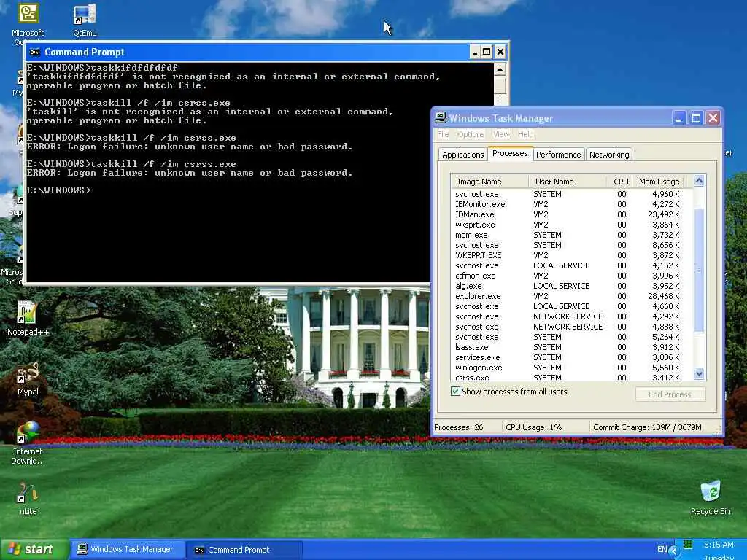Expand hidden tray icons with the arrow
This screenshot has width=747, height=560.
click(673, 551)
